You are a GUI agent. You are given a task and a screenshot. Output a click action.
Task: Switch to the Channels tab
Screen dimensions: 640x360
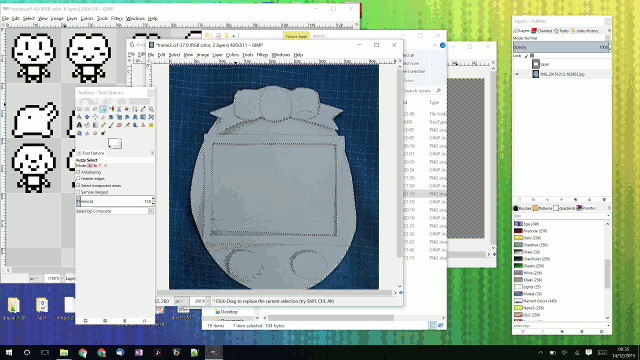pos(542,31)
